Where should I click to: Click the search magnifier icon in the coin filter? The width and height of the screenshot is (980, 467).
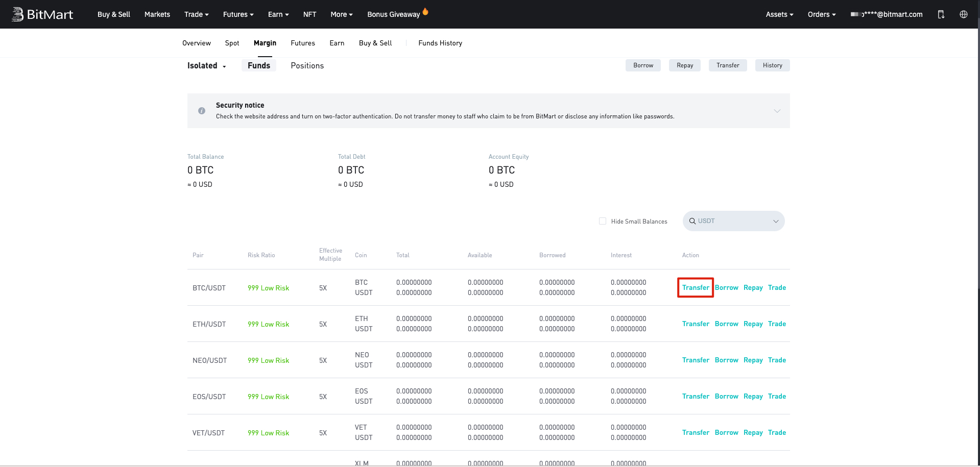692,221
